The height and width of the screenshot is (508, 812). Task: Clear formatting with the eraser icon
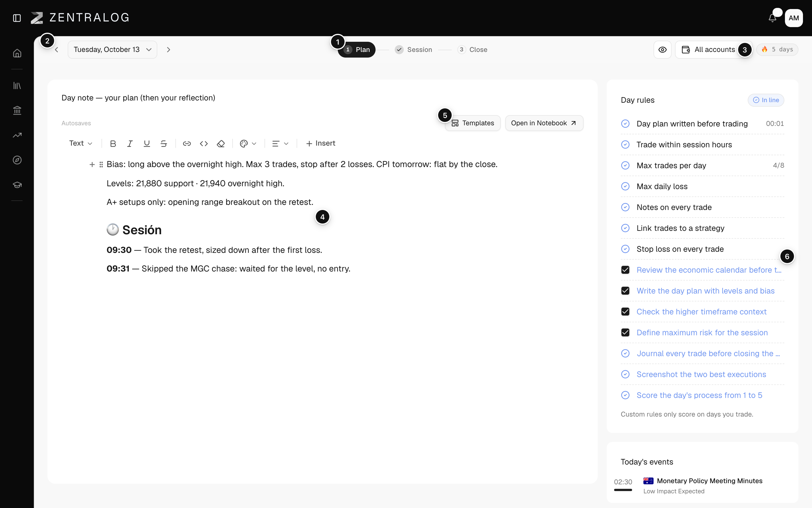221,143
